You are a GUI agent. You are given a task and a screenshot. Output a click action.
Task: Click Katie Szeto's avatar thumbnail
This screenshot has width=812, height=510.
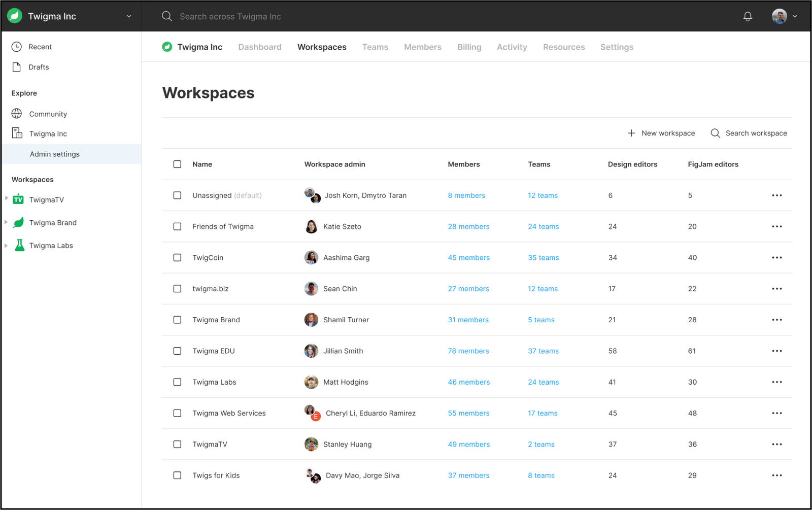311,226
